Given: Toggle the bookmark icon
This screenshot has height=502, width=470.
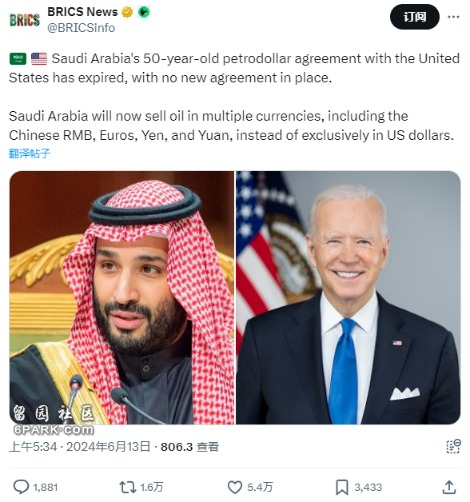Looking at the screenshot, I should click(342, 487).
